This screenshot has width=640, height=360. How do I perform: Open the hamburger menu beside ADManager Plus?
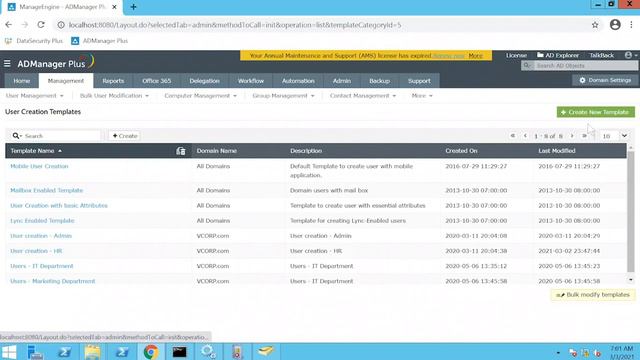click(x=7, y=63)
